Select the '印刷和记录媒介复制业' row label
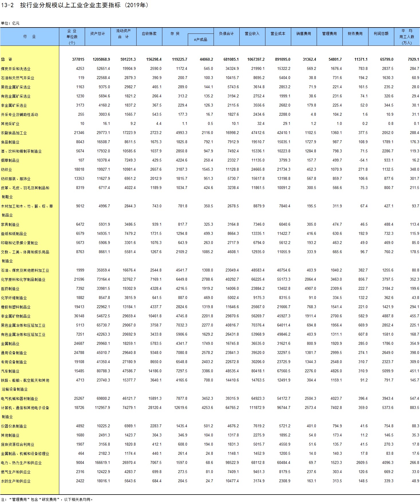 19,243
